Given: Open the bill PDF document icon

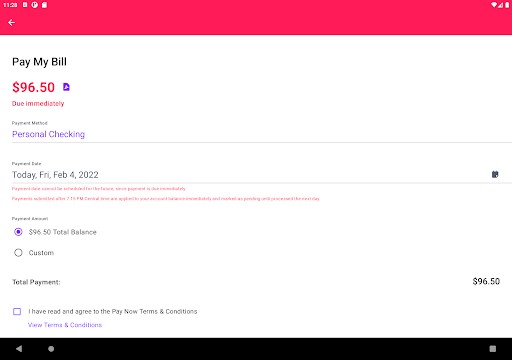Looking at the screenshot, I should [x=66, y=87].
